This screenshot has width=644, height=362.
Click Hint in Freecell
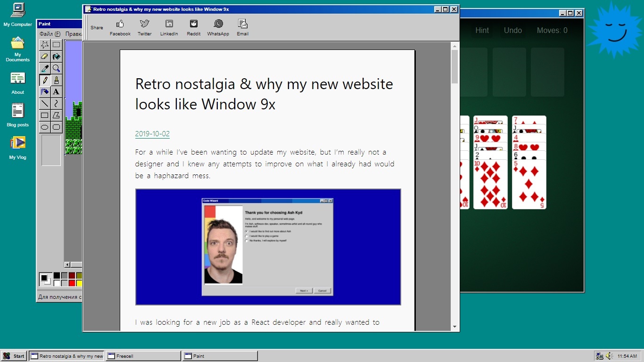tap(482, 30)
